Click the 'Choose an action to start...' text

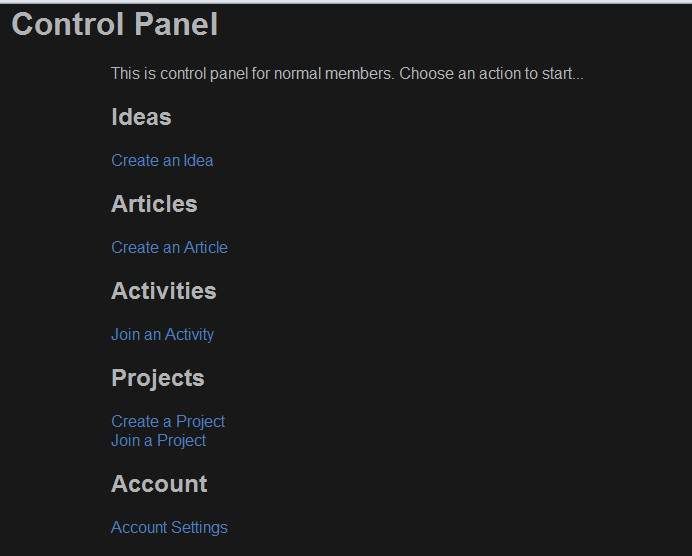point(491,74)
